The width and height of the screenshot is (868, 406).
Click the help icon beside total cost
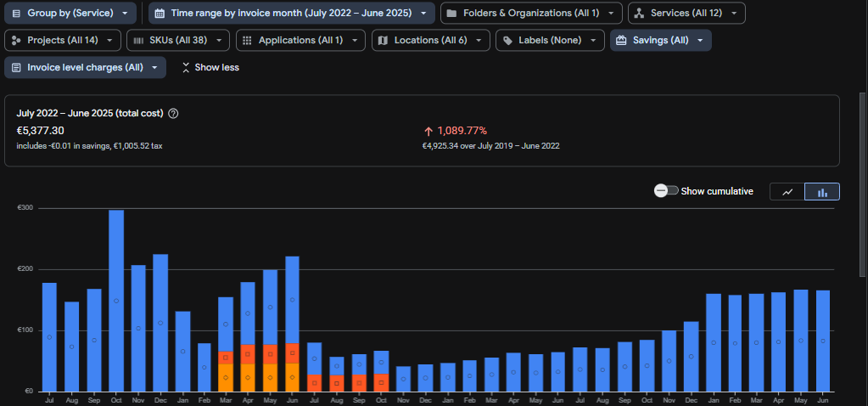point(173,113)
